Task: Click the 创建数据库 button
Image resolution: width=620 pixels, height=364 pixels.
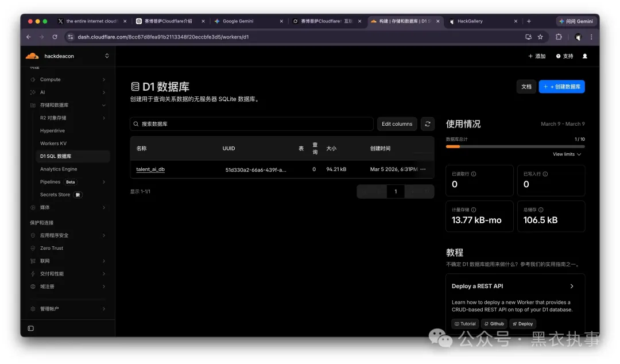Action: pos(562,87)
